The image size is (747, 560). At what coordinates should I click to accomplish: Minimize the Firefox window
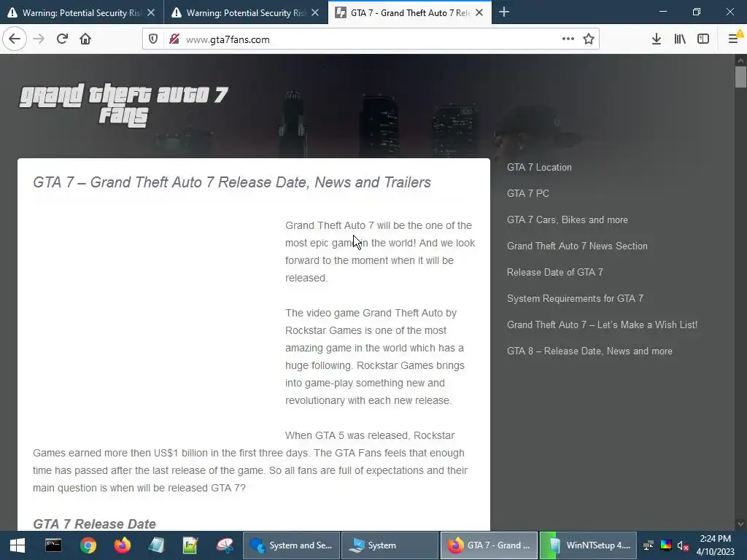point(662,12)
